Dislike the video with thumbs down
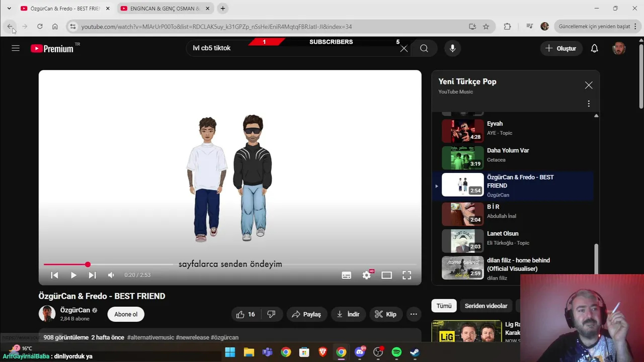 [x=271, y=314]
